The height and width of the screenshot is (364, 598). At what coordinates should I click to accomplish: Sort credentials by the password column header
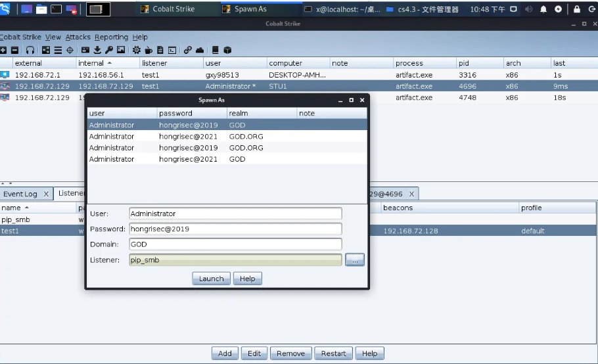[x=192, y=113]
